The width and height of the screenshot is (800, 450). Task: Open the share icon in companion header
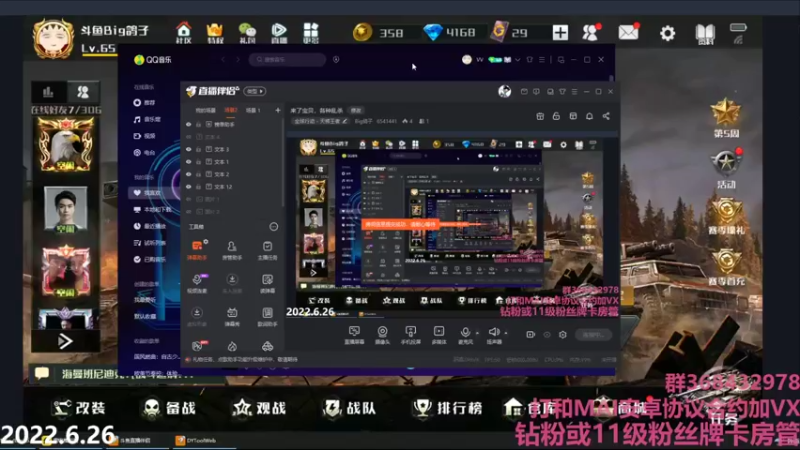click(606, 116)
